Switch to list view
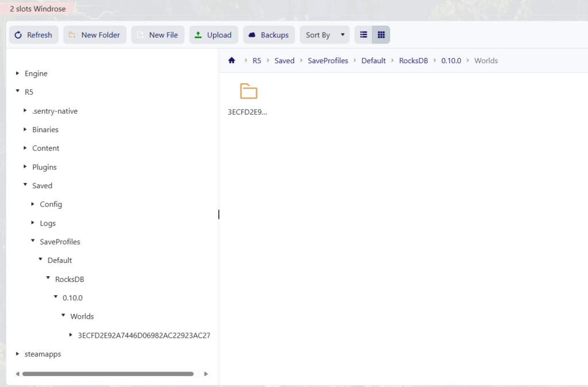 point(363,35)
